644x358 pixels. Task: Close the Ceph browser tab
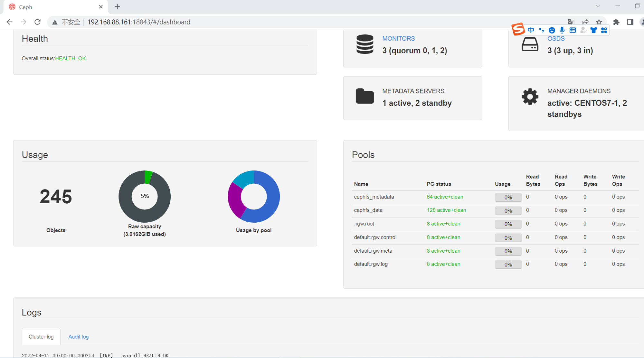[101, 7]
